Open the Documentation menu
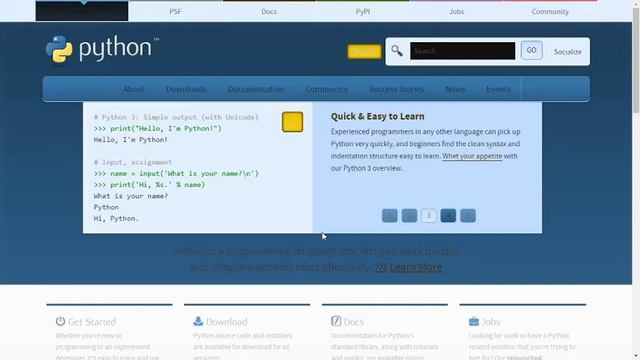640x360 pixels. tap(256, 89)
